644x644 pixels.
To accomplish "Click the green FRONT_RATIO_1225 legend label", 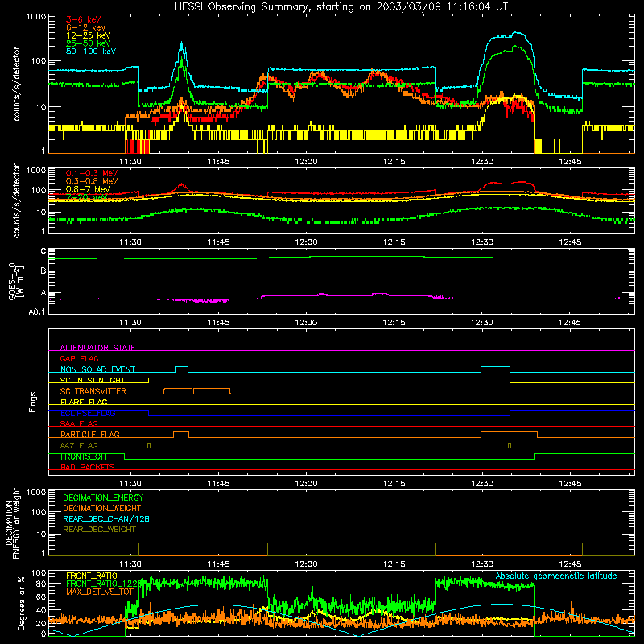I will click(103, 584).
